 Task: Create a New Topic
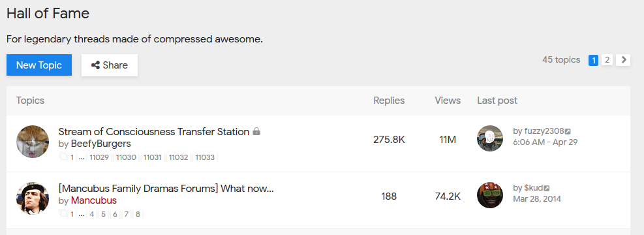(x=39, y=65)
